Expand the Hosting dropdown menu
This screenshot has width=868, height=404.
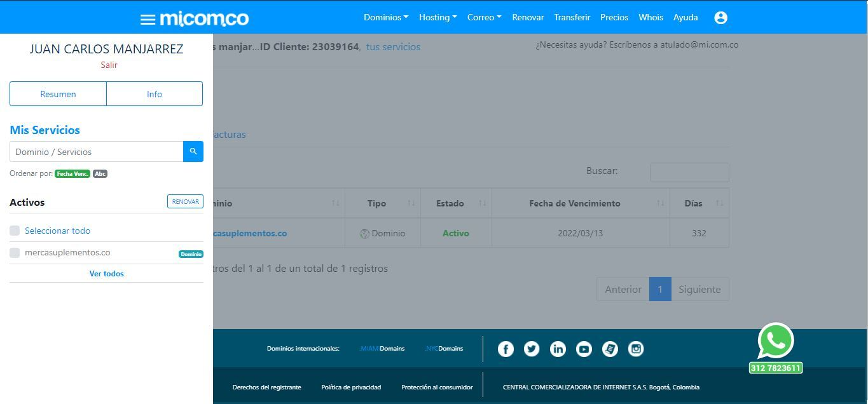[437, 17]
